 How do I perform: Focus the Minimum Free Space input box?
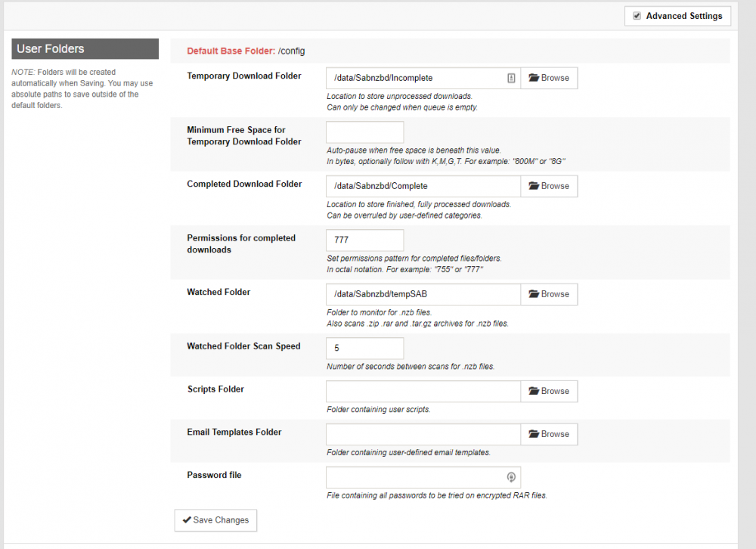pyautogui.click(x=365, y=132)
